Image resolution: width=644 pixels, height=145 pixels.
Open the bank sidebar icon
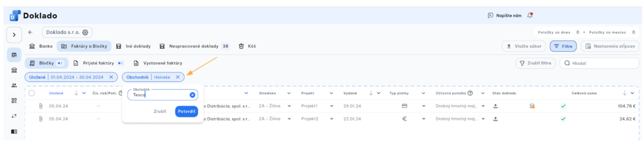click(x=14, y=70)
